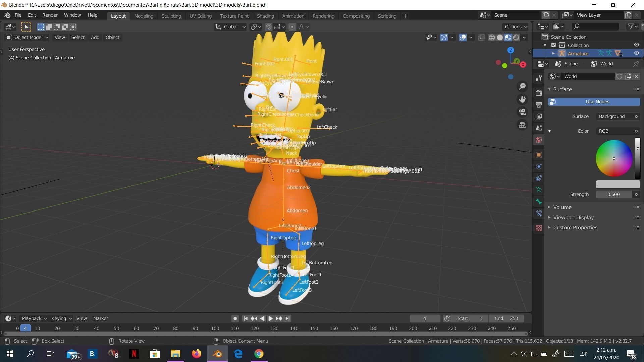Switch to the UV Editing workspace tab
This screenshot has height=362, width=644.
click(x=200, y=16)
